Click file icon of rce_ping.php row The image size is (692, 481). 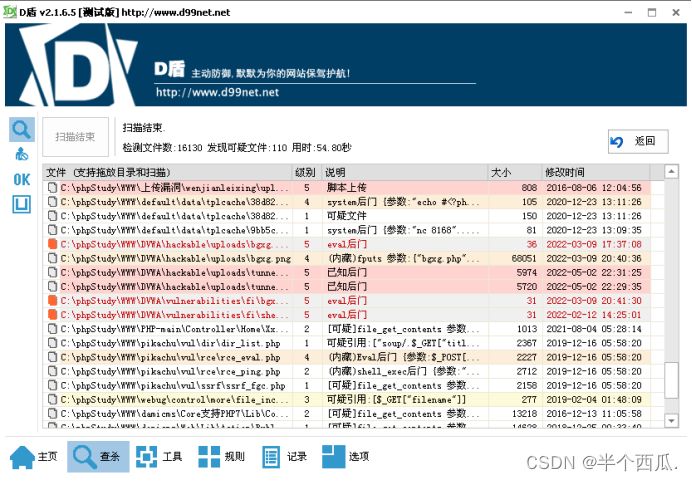[53, 371]
